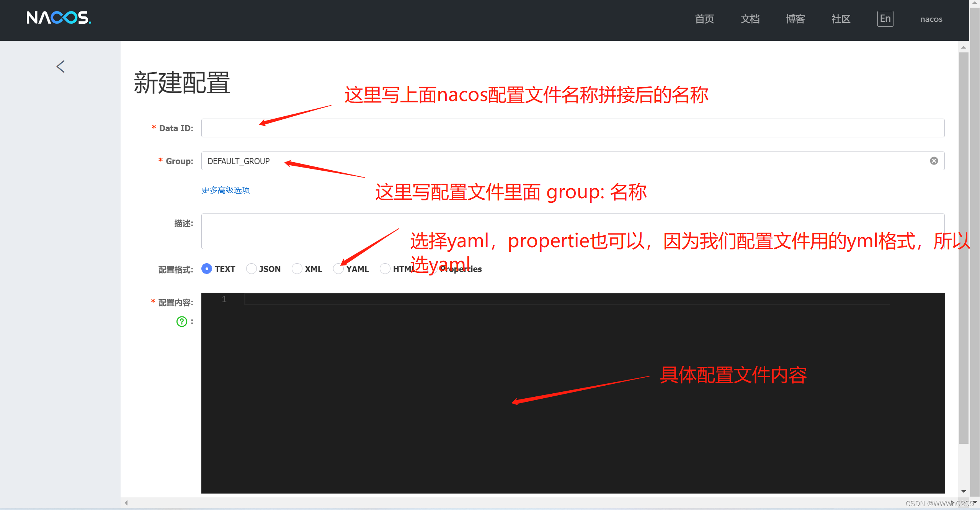The height and width of the screenshot is (510, 980).
Task: Switch language with En button
Action: pyautogui.click(x=885, y=19)
